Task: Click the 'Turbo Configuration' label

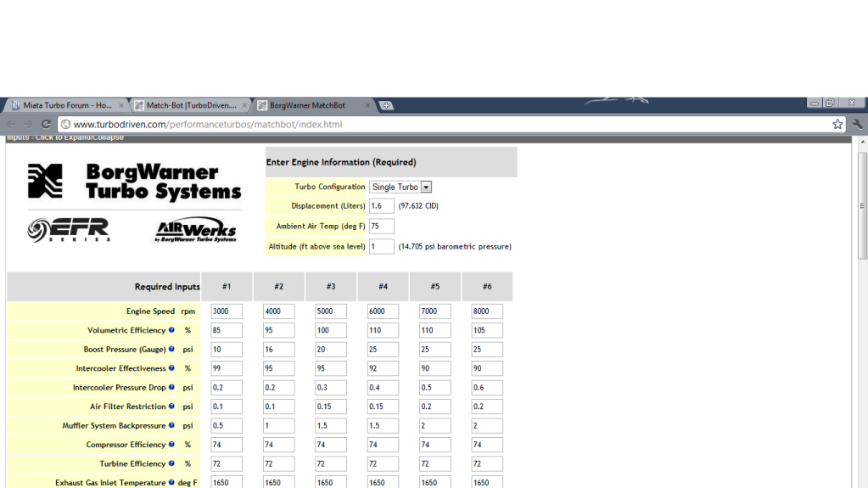Action: (330, 187)
